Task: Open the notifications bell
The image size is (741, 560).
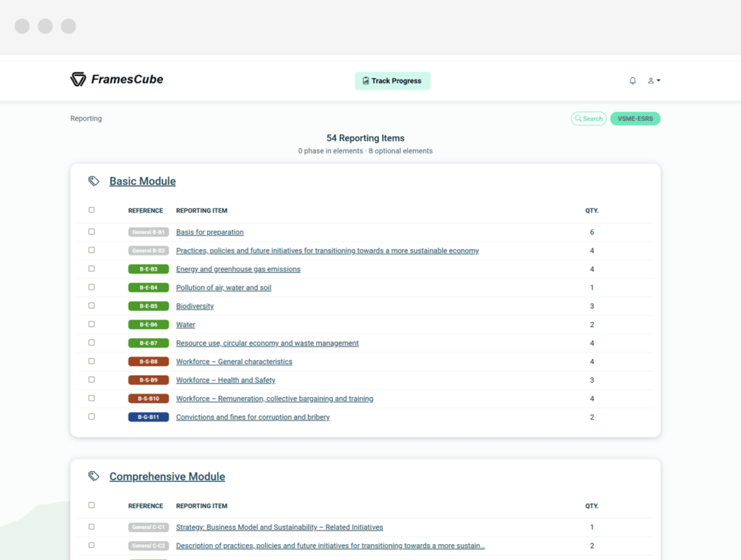Action: (632, 81)
